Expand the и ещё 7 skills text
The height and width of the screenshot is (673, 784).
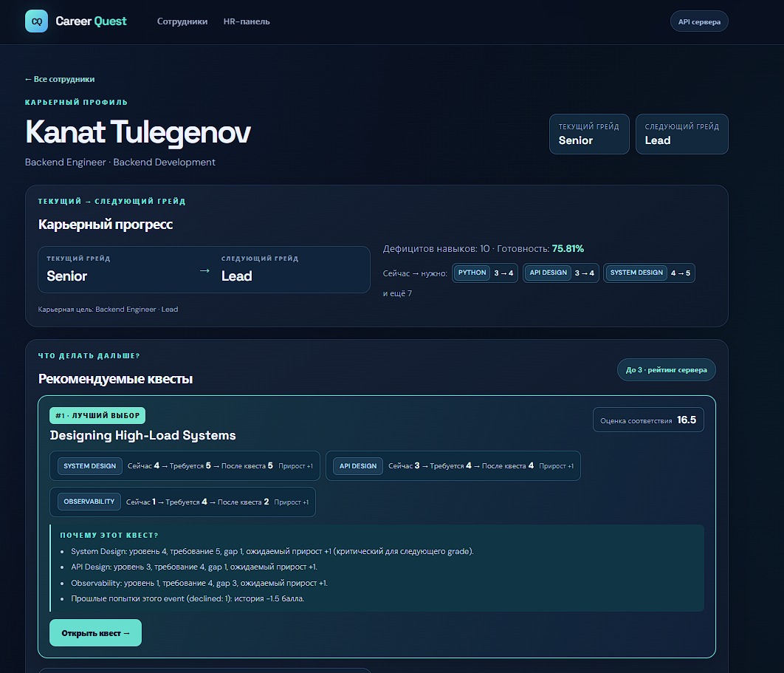[397, 293]
